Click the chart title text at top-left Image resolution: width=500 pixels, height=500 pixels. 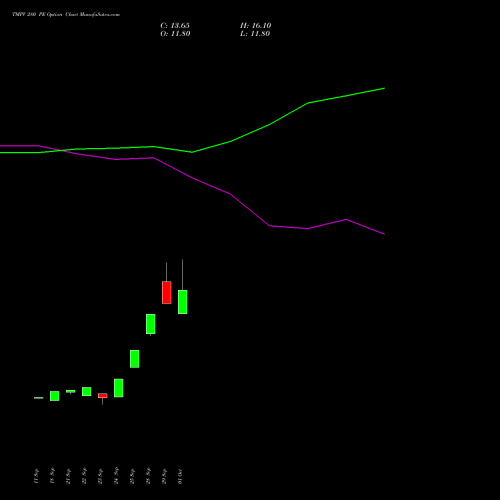(x=66, y=15)
